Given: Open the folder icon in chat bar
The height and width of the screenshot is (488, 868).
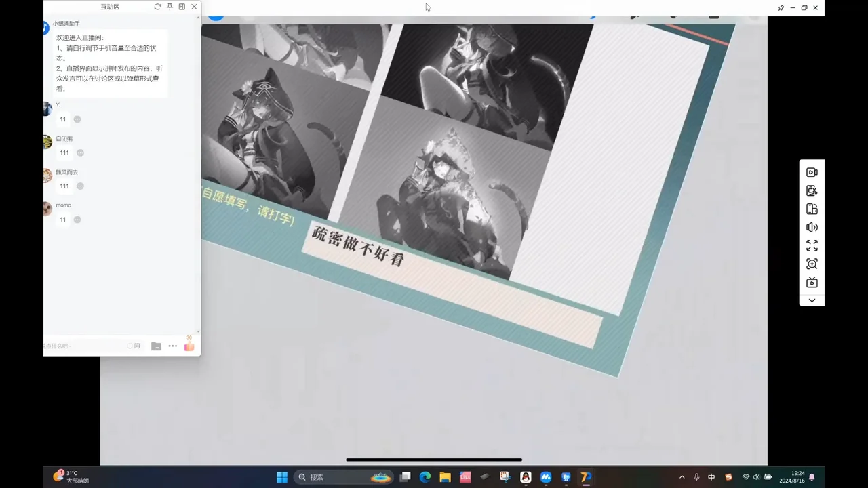Looking at the screenshot, I should 156,346.
